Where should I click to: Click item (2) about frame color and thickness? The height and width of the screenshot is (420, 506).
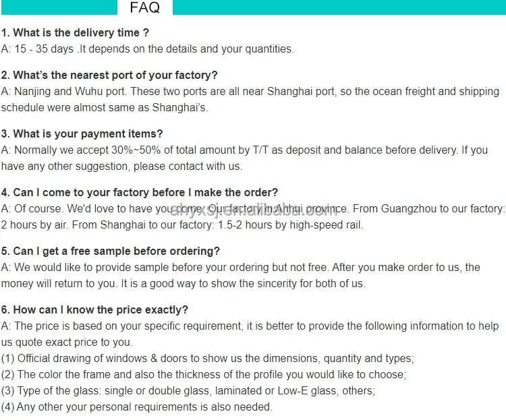[x=203, y=374]
